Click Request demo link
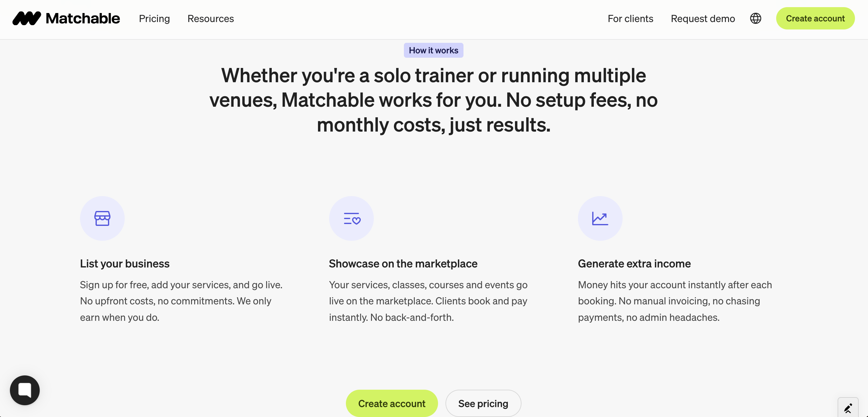 703,19
